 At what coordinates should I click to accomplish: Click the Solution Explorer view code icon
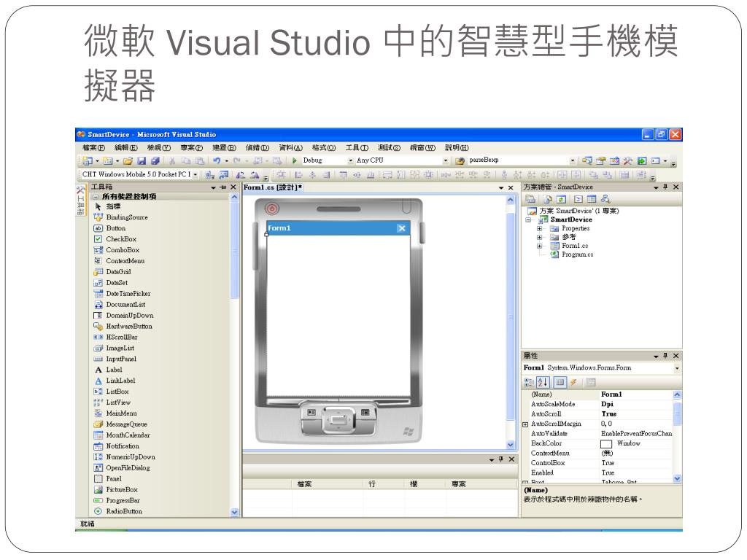pyautogui.click(x=578, y=199)
